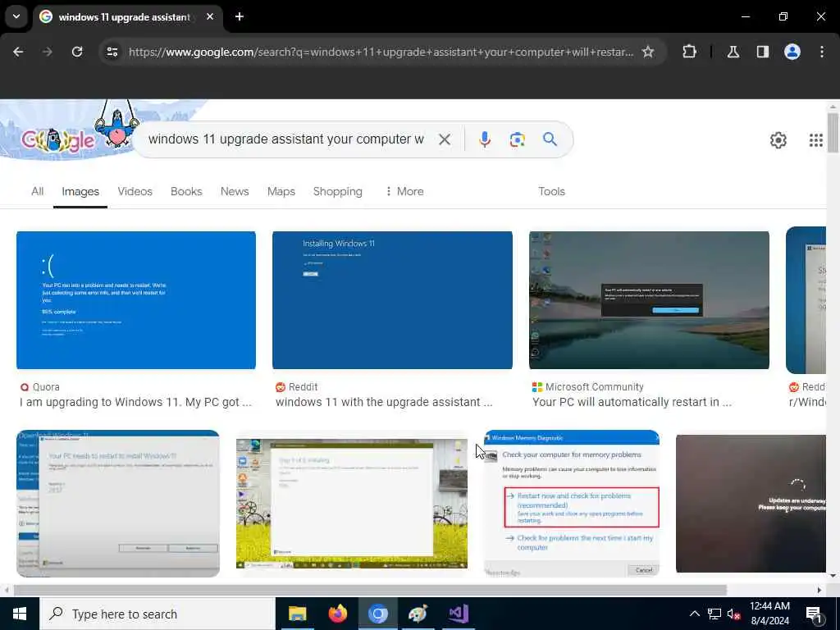Open the Microsoft Community restart dialog image
The width and height of the screenshot is (840, 630).
coord(650,300)
